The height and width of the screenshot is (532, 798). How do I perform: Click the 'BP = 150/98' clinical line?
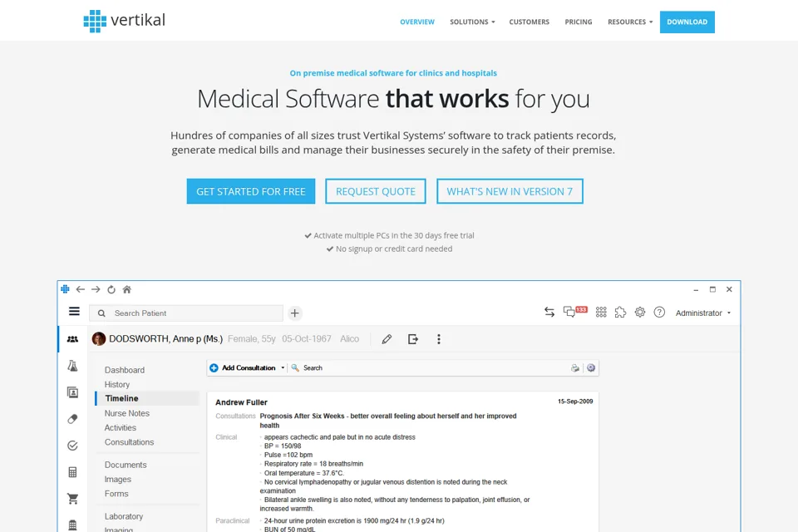point(283,446)
